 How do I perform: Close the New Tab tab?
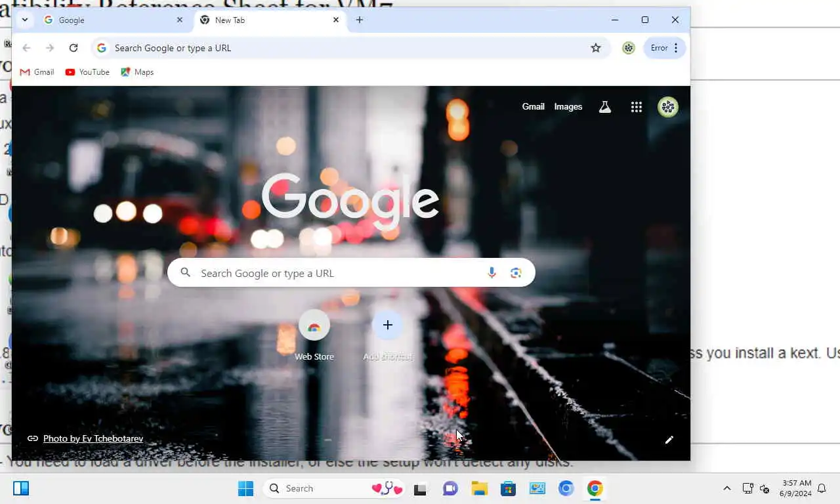pos(336,20)
